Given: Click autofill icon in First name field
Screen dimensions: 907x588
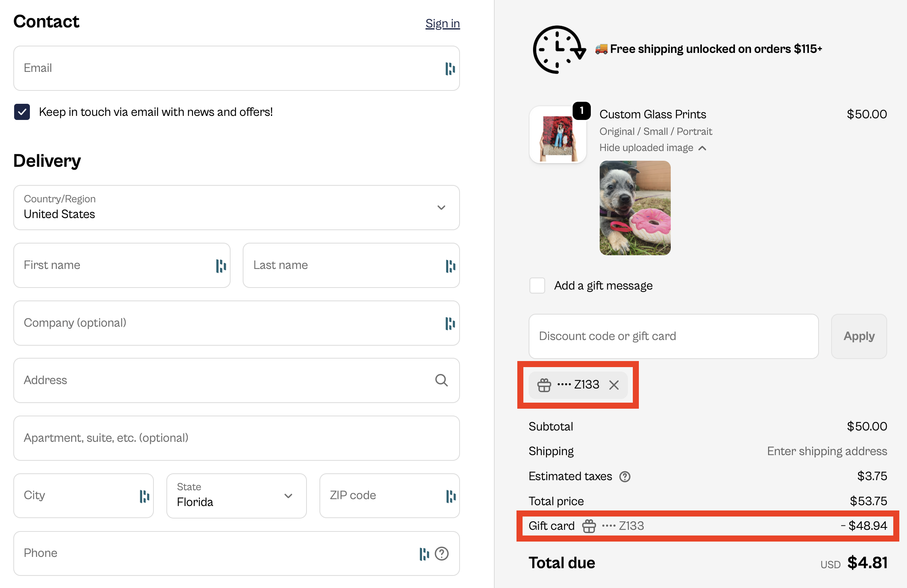Looking at the screenshot, I should point(221,266).
